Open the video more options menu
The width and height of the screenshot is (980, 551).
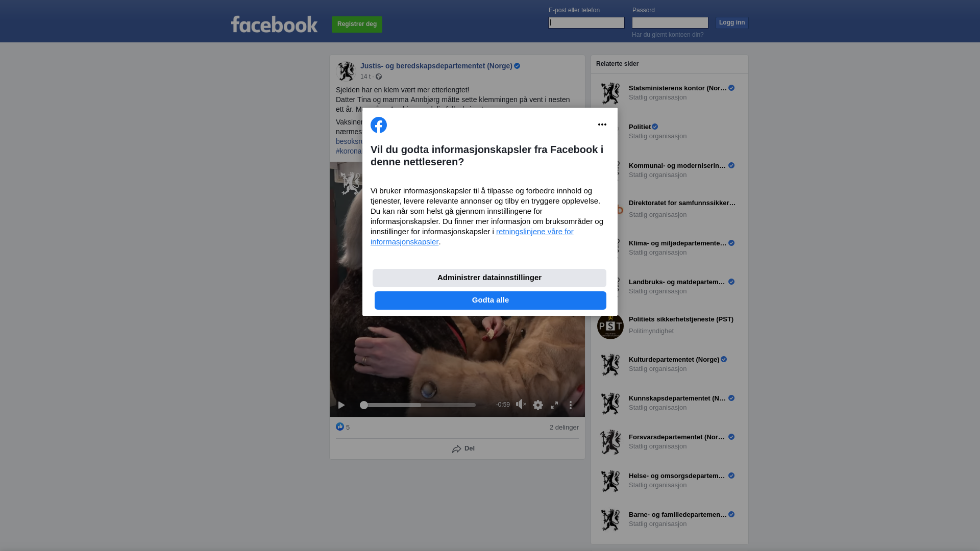[x=571, y=405]
